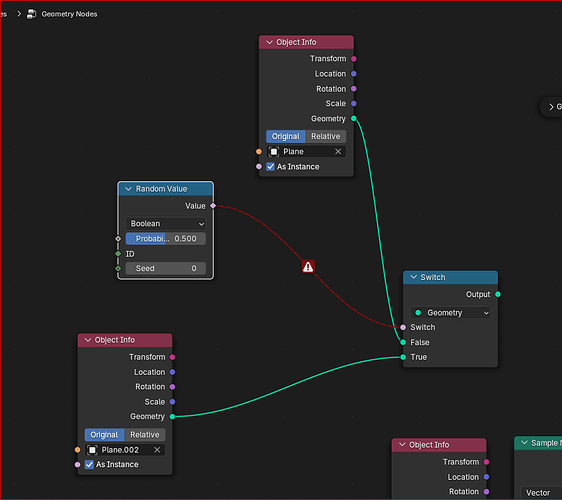Click the False input socket on the Switch node
This screenshot has width=562, height=500.
[403, 342]
